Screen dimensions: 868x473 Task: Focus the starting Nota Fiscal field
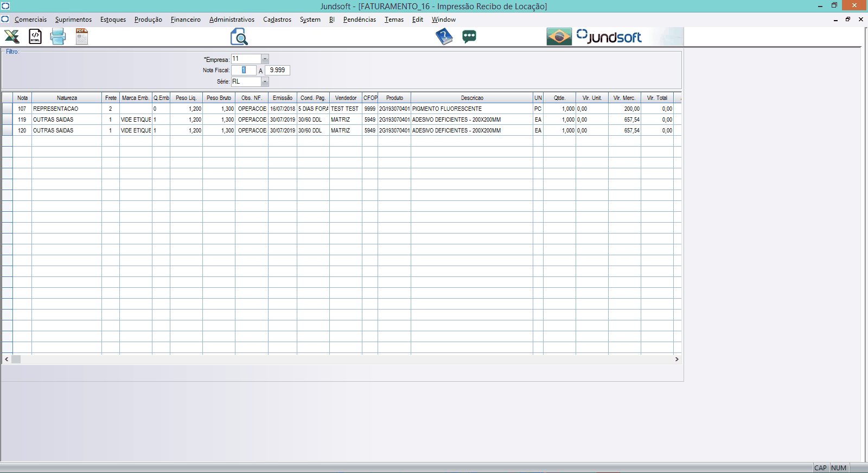pos(244,70)
